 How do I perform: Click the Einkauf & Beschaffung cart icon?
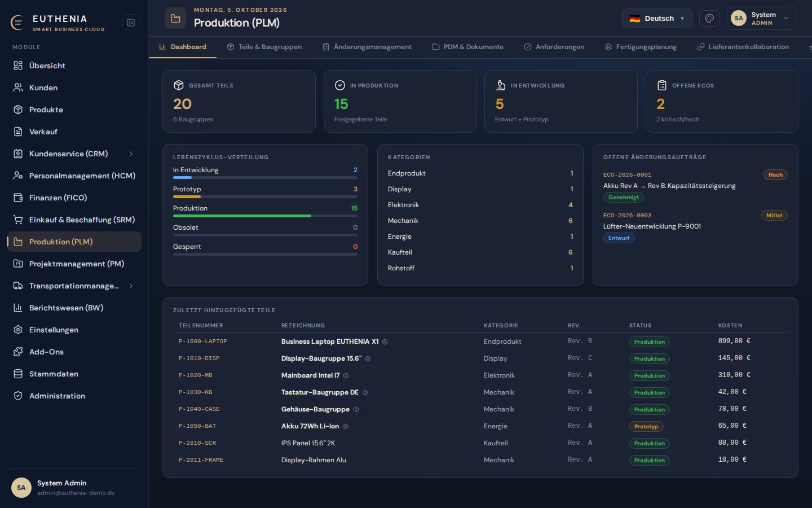tap(18, 220)
